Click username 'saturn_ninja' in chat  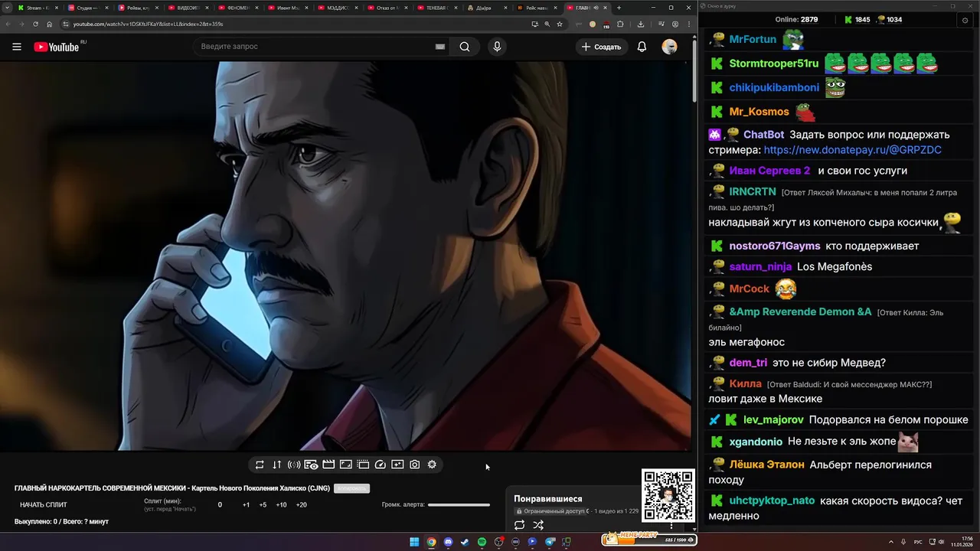click(x=760, y=266)
